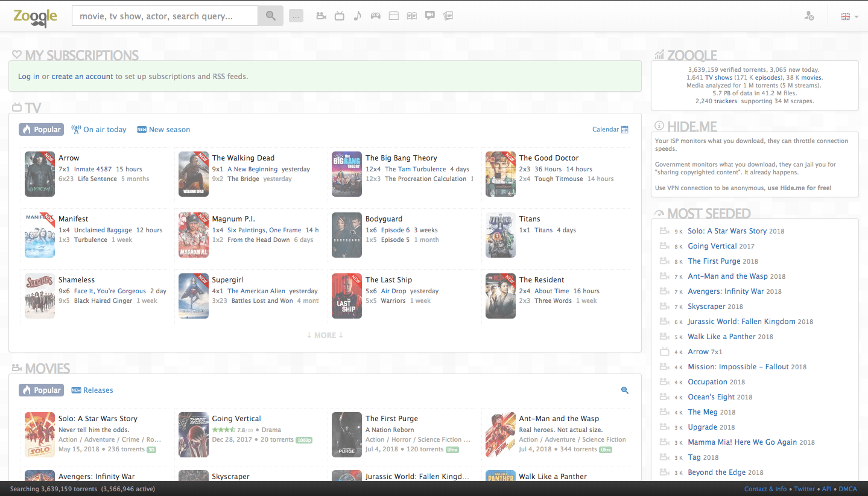Open the video chat bubble category icon
The image size is (868, 496).
(x=430, y=16)
